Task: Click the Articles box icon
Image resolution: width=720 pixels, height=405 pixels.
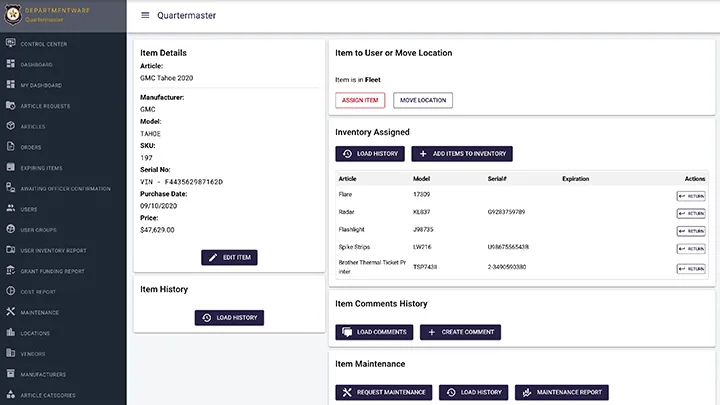Action: click(11, 126)
